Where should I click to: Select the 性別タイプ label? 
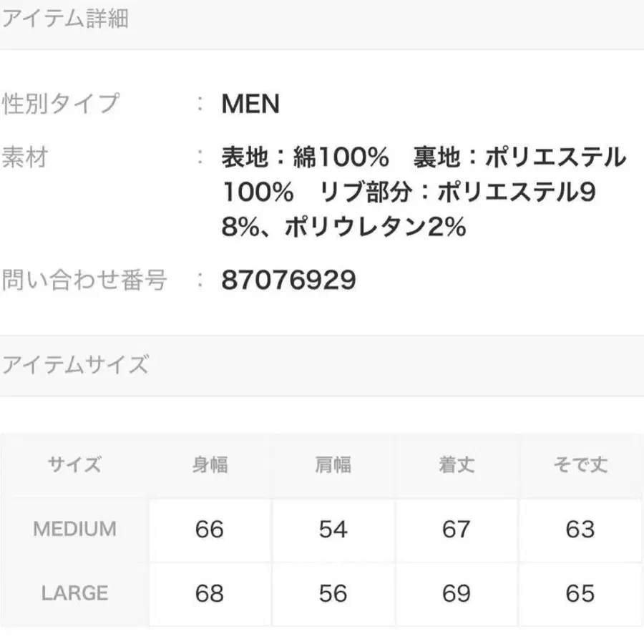[60, 104]
